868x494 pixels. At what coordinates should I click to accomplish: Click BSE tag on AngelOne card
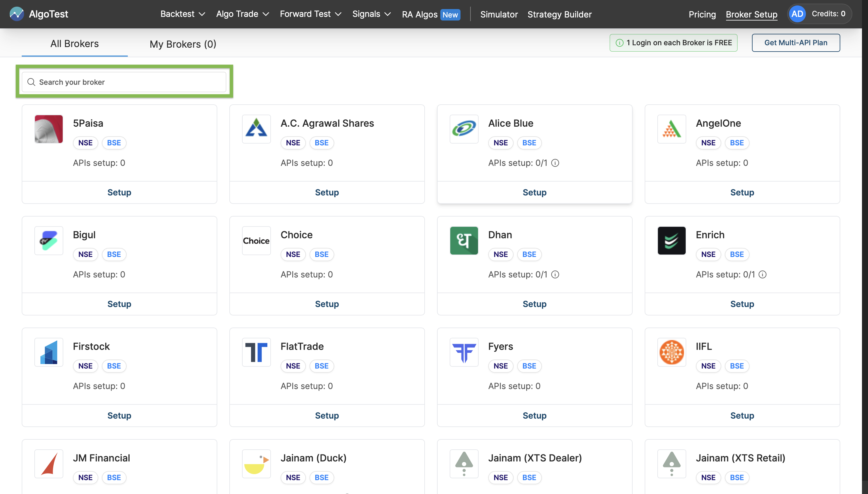coord(737,143)
